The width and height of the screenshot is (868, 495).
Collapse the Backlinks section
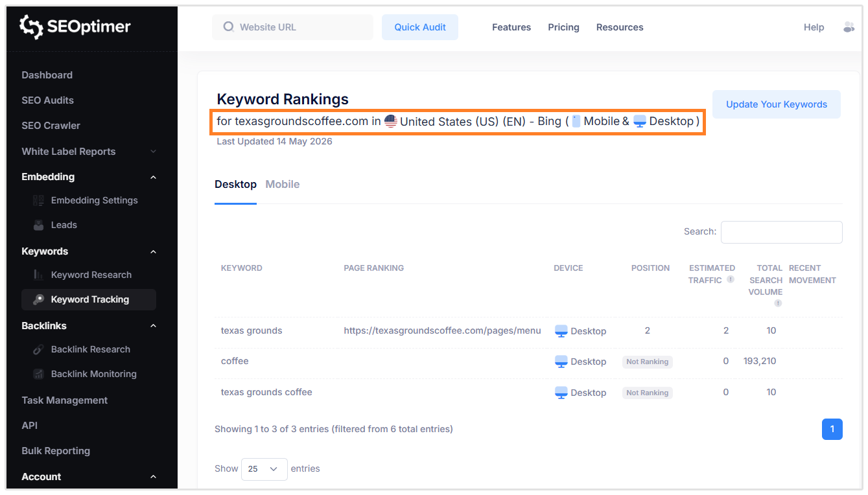[154, 326]
